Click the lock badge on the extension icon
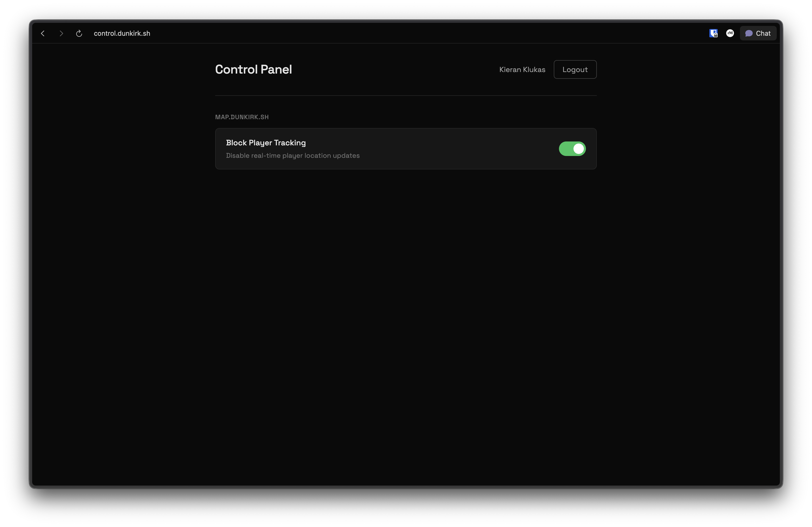812x527 pixels. [716, 35]
